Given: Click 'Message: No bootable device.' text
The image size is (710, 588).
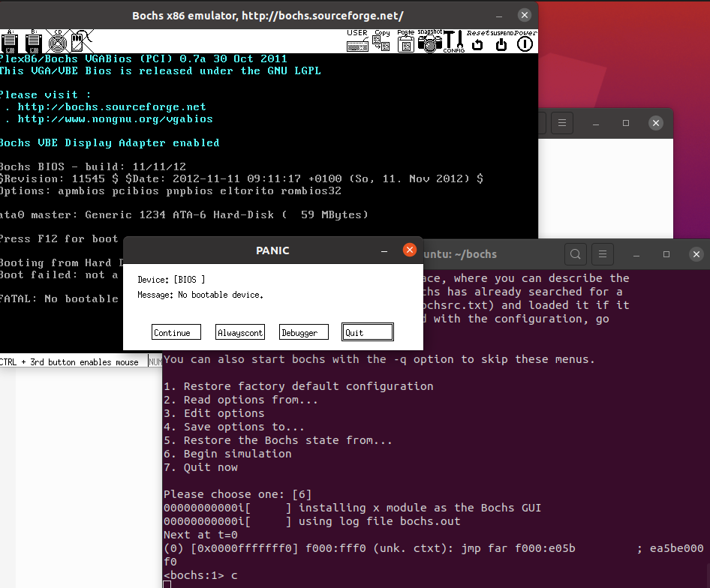Looking at the screenshot, I should (200, 295).
